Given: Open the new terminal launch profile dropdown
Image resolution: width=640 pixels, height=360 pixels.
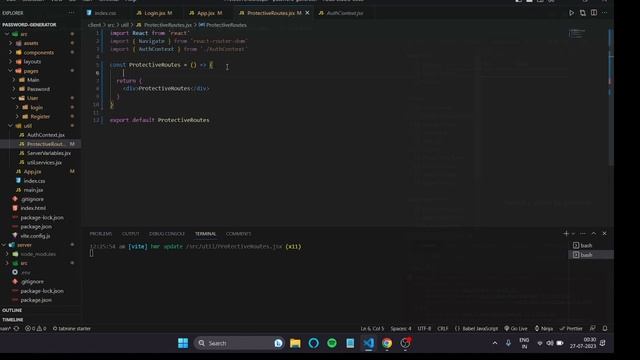Looking at the screenshot, I should point(573,233).
